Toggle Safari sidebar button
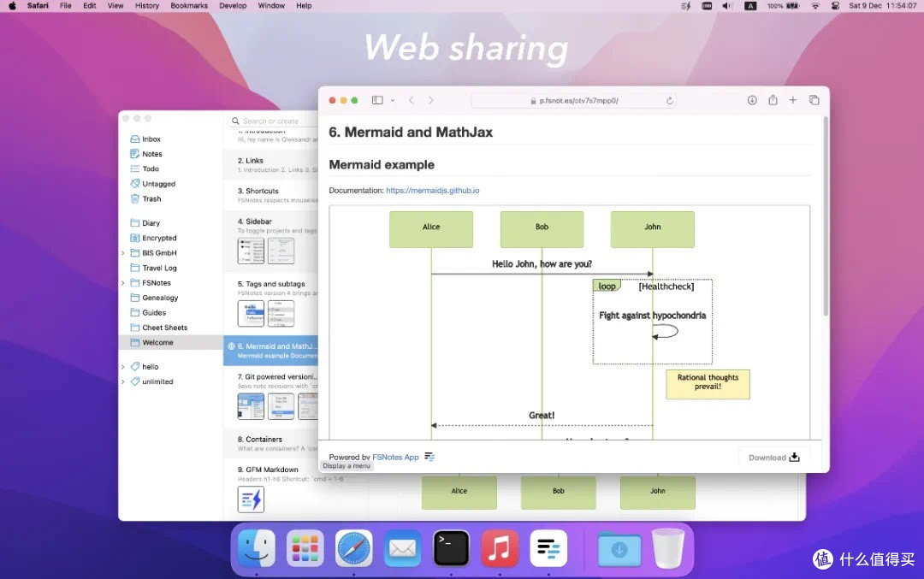 point(378,100)
